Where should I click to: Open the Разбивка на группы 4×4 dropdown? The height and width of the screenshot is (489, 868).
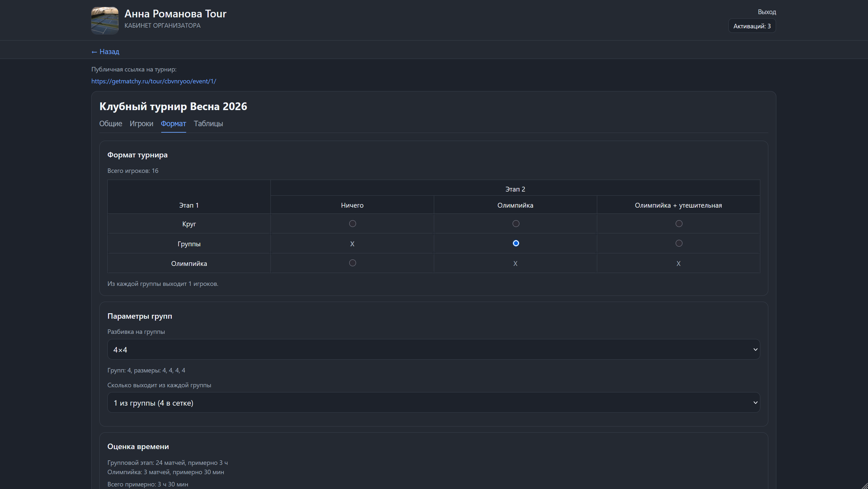point(433,349)
